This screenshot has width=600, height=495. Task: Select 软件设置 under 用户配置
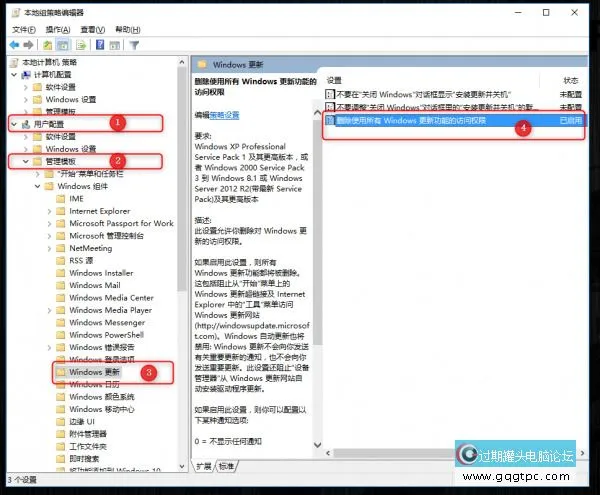pos(60,137)
